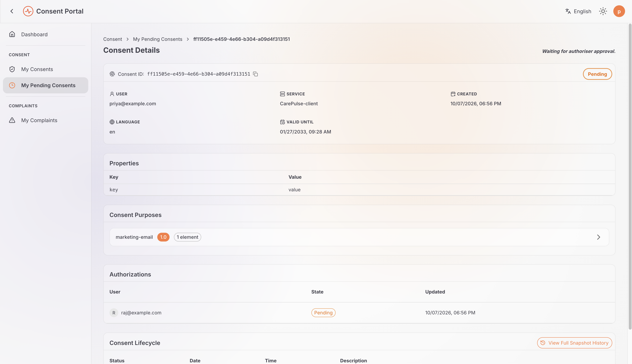
Task: Click the calendar icon next to CREATED label
Action: pyautogui.click(x=453, y=94)
